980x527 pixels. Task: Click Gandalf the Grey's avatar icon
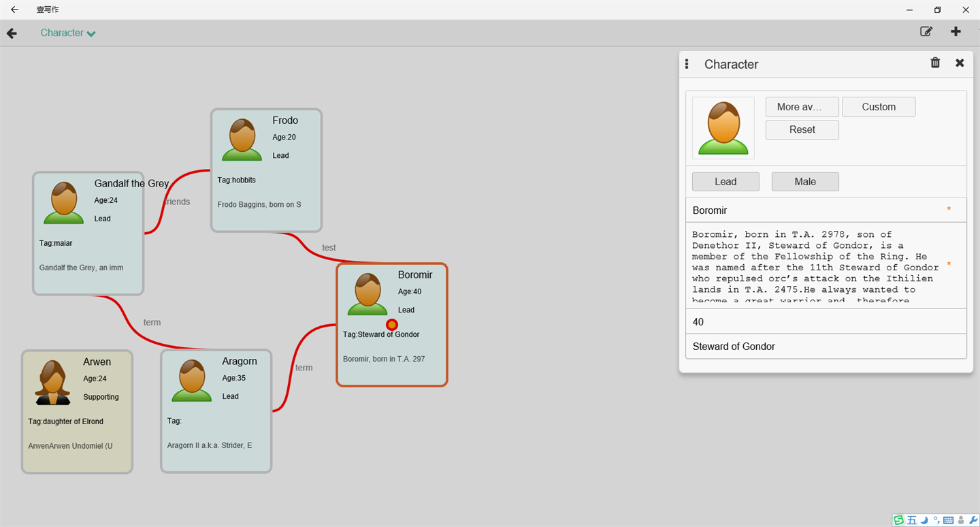click(64, 203)
